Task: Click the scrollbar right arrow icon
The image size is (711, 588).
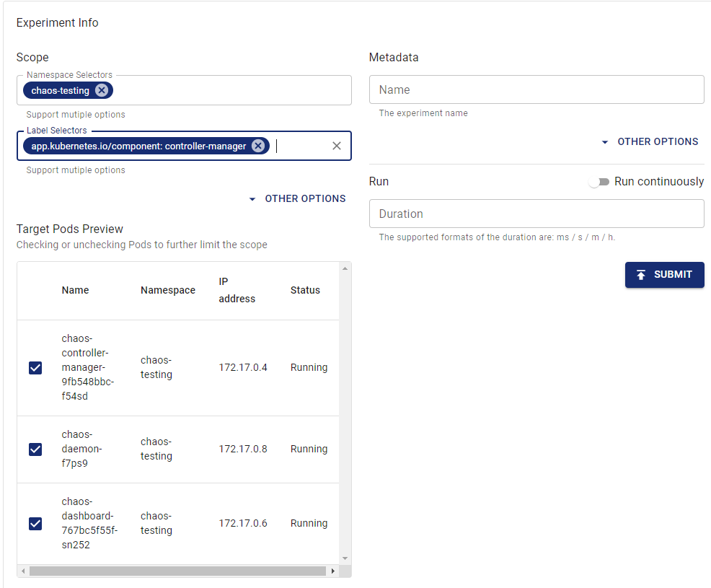Action: pyautogui.click(x=333, y=571)
